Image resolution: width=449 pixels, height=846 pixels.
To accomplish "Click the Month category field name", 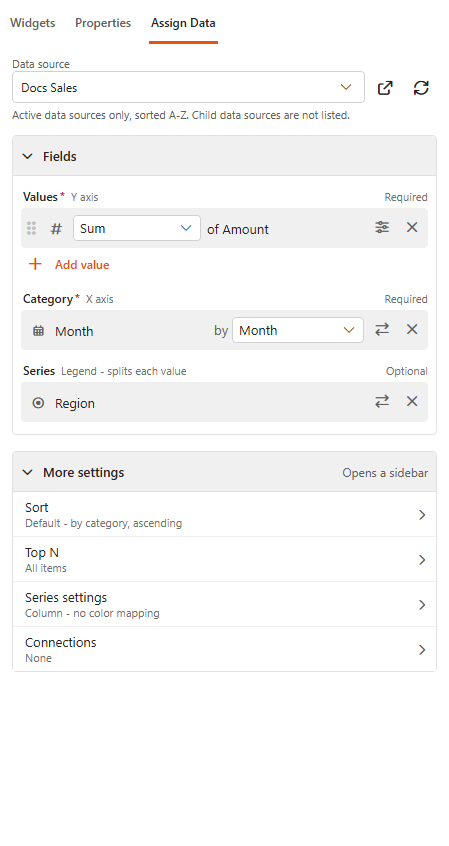I will (74, 331).
